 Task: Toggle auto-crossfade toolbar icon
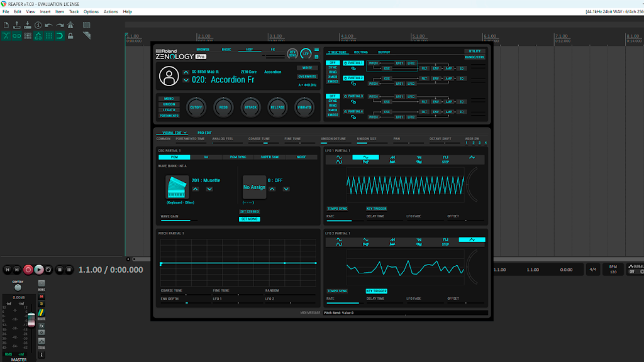click(x=6, y=36)
